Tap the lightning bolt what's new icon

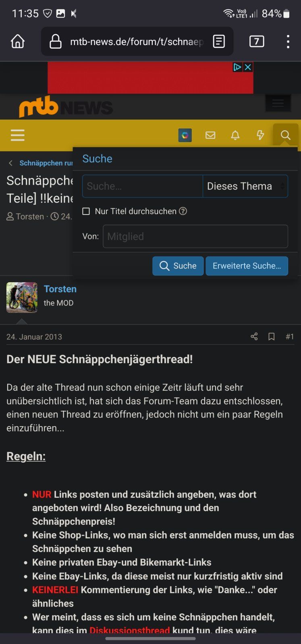260,135
